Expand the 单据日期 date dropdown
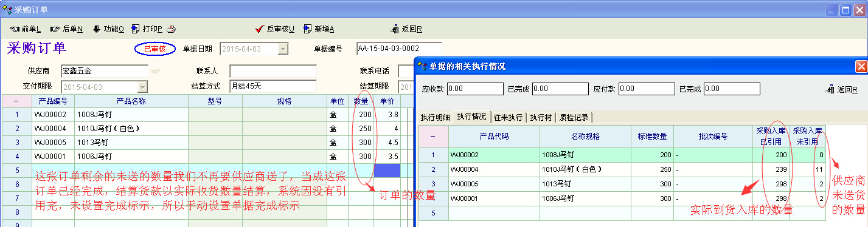 (x=283, y=49)
